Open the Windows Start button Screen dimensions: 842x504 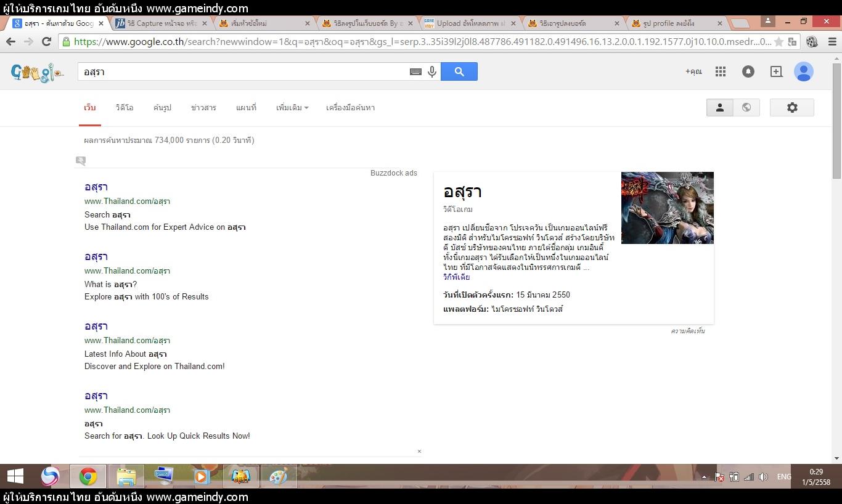(x=15, y=476)
